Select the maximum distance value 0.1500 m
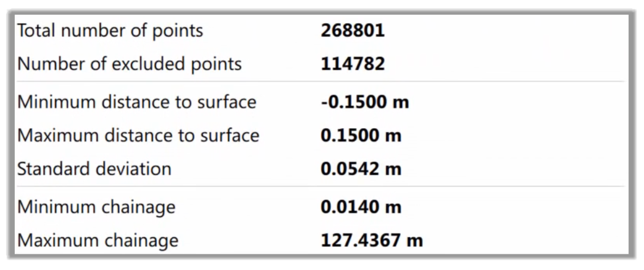 tap(361, 135)
